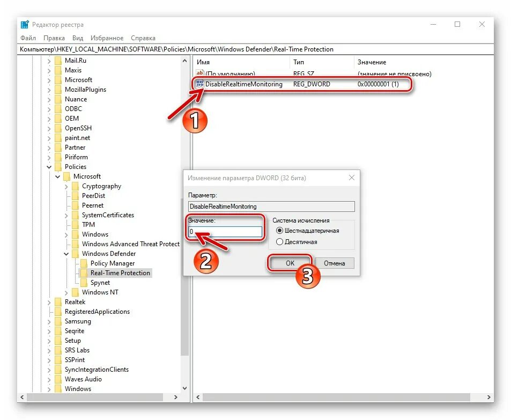This screenshot has height=420, width=511.
Task: Select the RegisteredApplications tree item
Action: [x=97, y=312]
